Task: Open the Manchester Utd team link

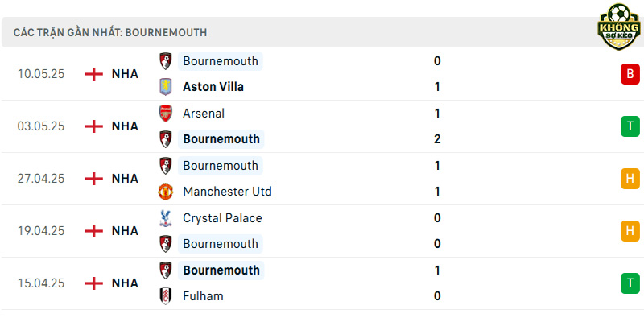Action: pos(227,192)
